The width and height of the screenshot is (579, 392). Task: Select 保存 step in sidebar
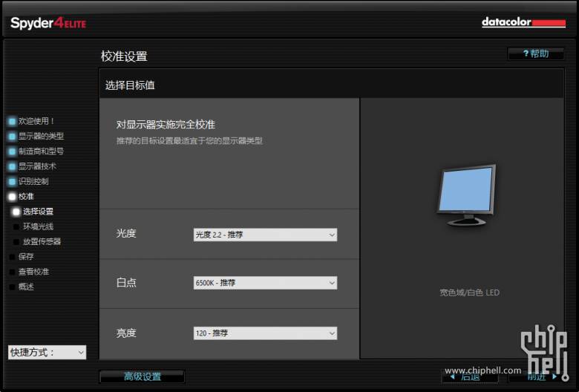pyautogui.click(x=26, y=256)
